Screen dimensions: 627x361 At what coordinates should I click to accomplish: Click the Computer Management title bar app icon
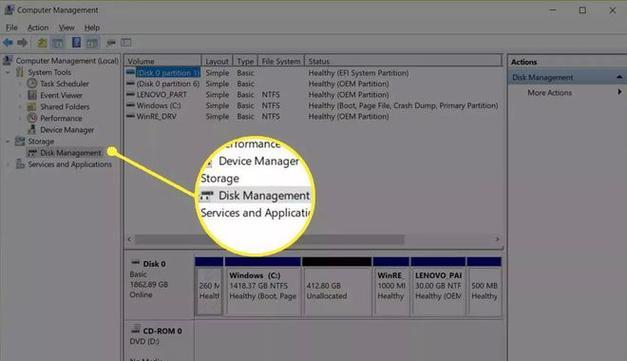9,10
